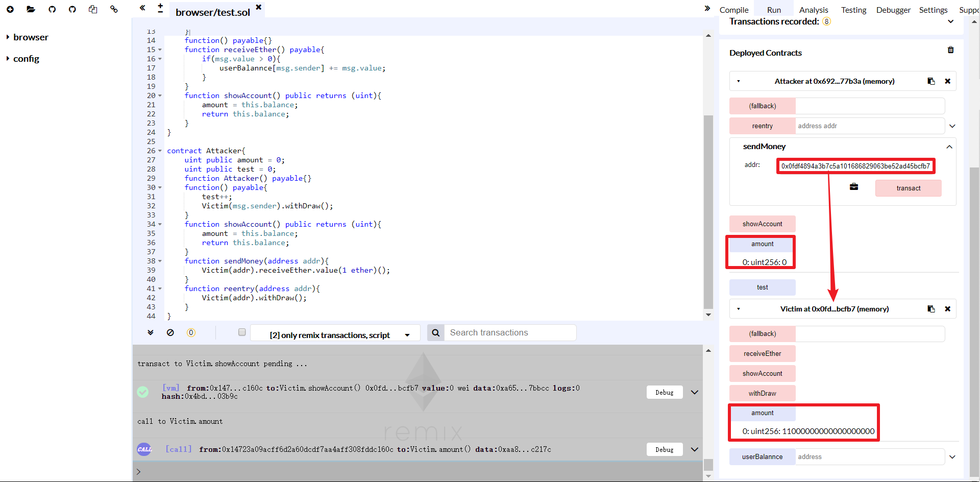Click the sendMoney addr input field

tap(855, 166)
